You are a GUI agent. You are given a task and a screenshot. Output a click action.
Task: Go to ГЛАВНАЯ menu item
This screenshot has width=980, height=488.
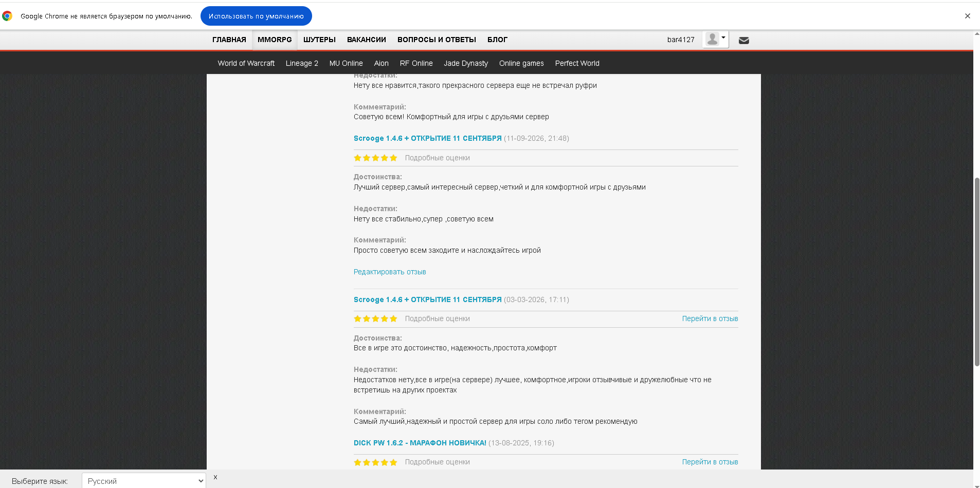click(x=229, y=40)
